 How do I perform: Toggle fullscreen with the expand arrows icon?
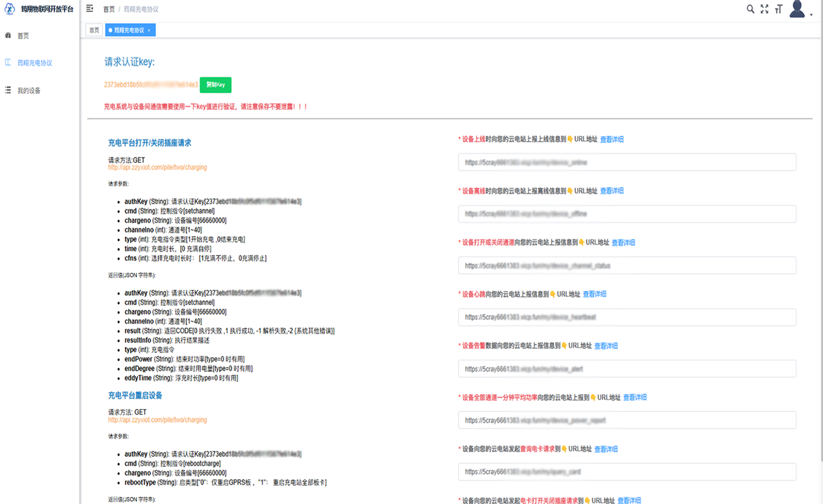point(765,8)
